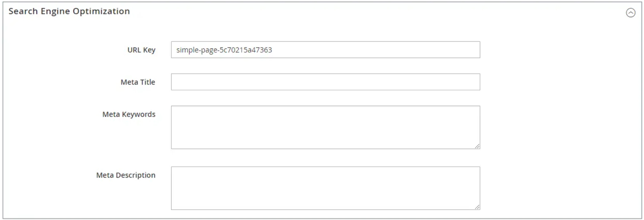
Task: Click inside the Meta Keywords textarea
Action: click(x=325, y=127)
